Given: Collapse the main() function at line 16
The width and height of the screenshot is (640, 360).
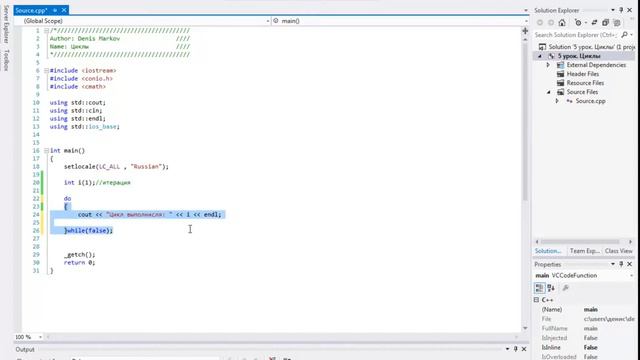Looking at the screenshot, I should [46, 151].
